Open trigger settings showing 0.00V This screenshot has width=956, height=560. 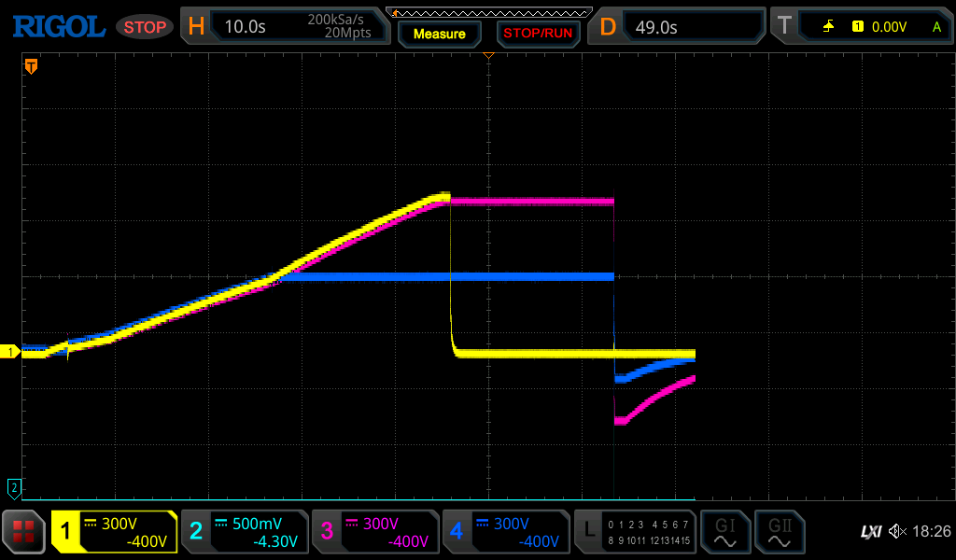[x=864, y=27]
